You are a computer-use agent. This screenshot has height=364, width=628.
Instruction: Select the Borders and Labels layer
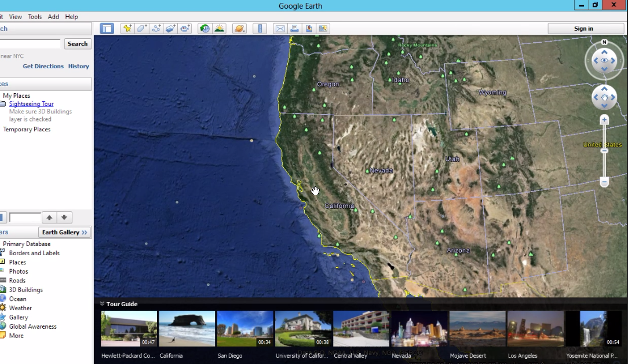click(34, 253)
